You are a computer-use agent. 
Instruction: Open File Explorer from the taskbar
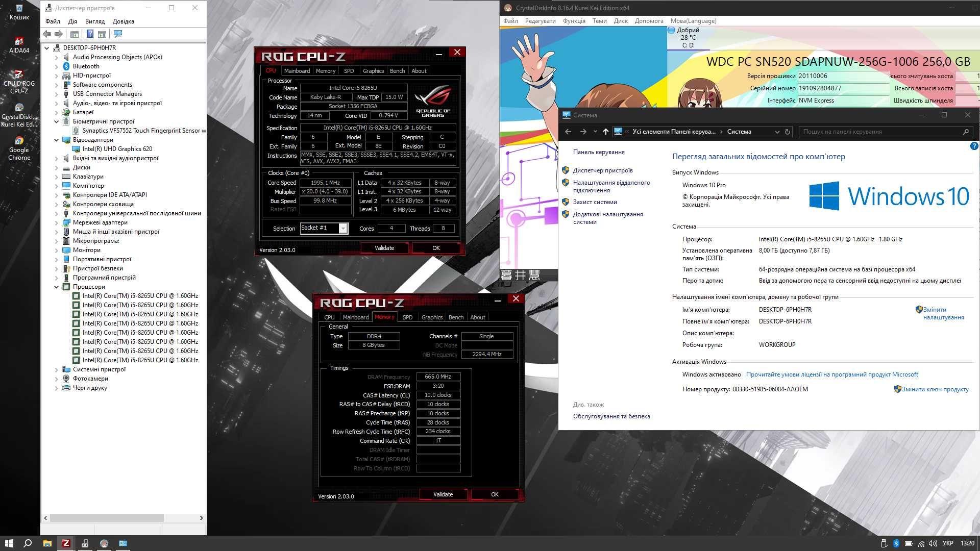(x=47, y=543)
